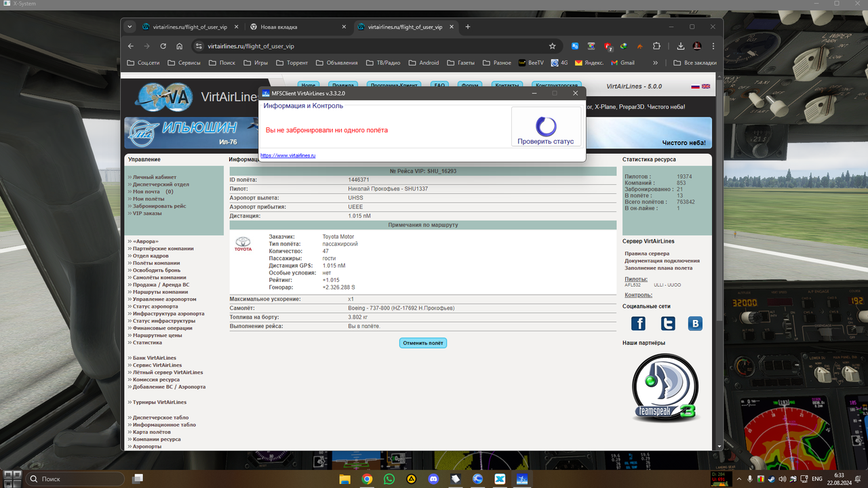Image resolution: width=868 pixels, height=488 pixels.
Task: Expand the tab search dropdown arrow
Action: click(x=130, y=26)
